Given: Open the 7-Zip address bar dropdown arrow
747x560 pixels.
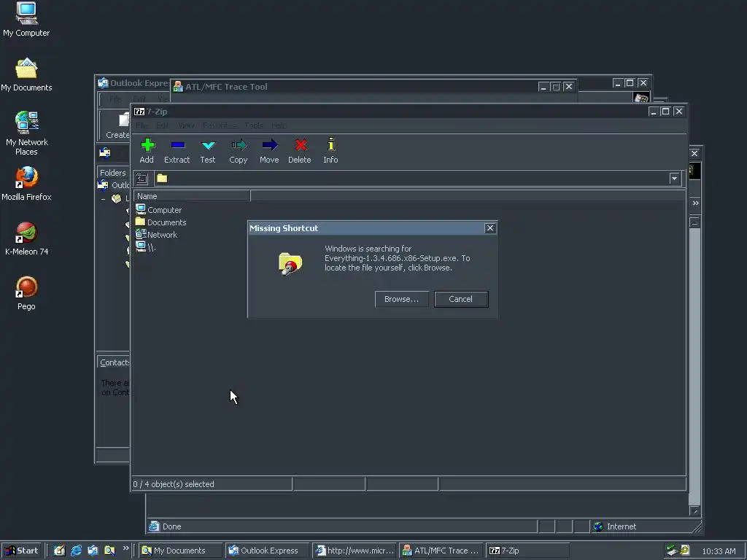Looking at the screenshot, I should pyautogui.click(x=674, y=179).
